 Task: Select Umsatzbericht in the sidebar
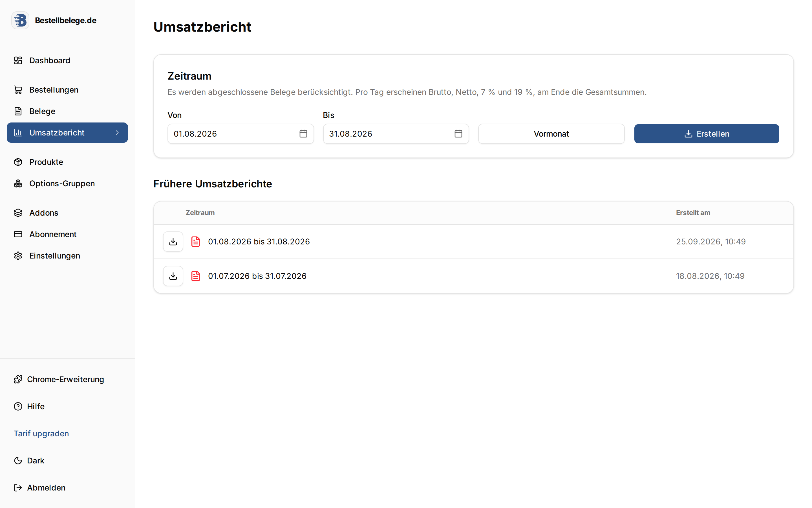pyautogui.click(x=67, y=133)
